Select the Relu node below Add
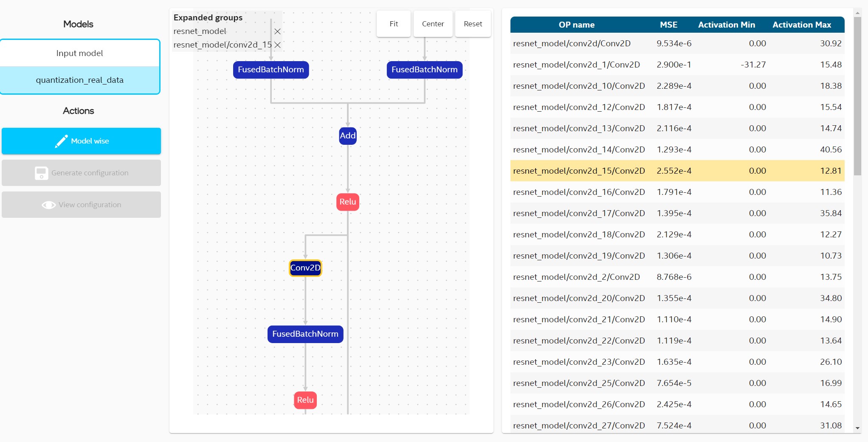868x442 pixels. [348, 202]
